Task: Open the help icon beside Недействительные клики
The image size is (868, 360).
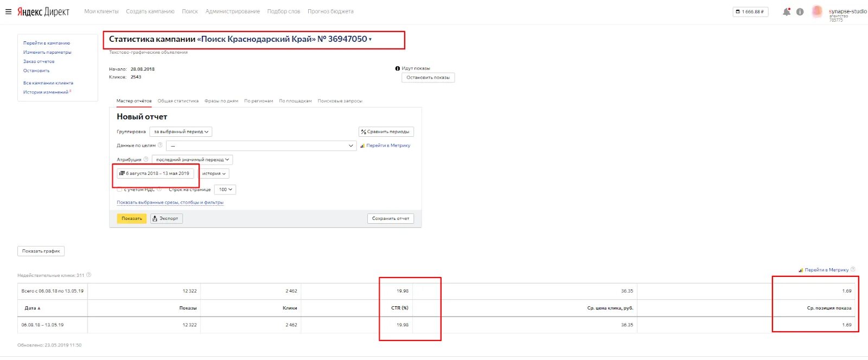Action: pyautogui.click(x=89, y=275)
